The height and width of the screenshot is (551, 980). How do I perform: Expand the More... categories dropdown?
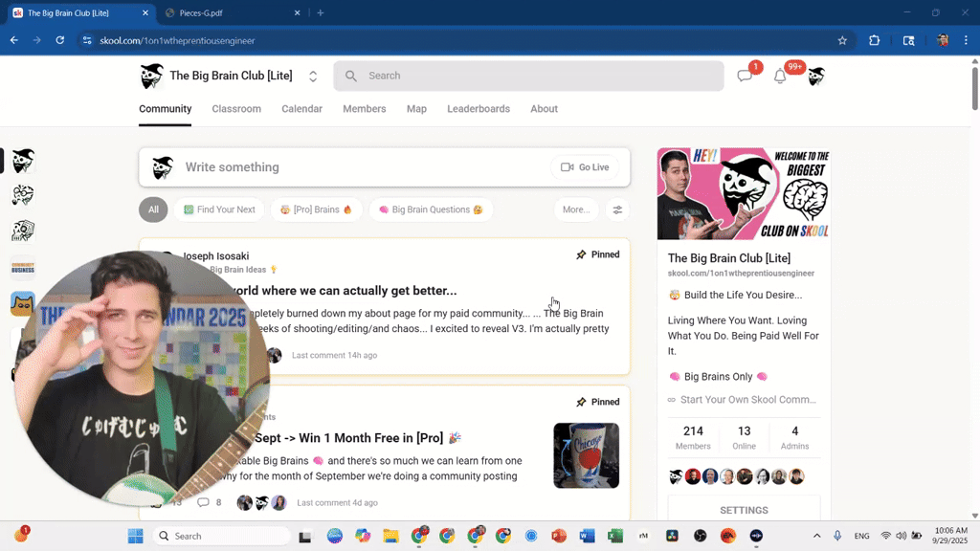(575, 209)
